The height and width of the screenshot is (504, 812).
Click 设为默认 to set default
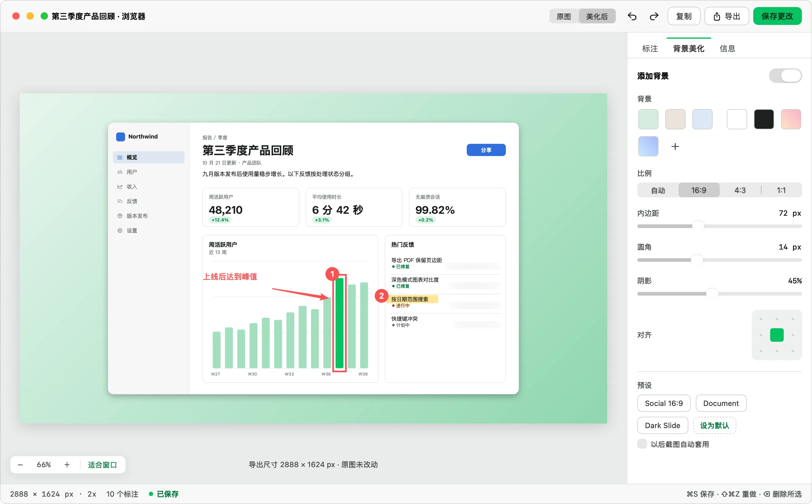(x=714, y=426)
